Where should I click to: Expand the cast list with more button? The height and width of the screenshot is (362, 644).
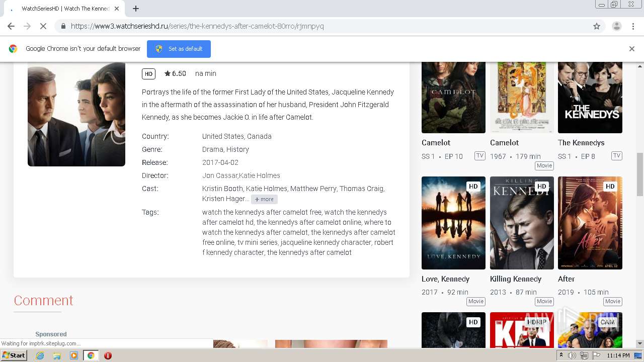pos(264,199)
